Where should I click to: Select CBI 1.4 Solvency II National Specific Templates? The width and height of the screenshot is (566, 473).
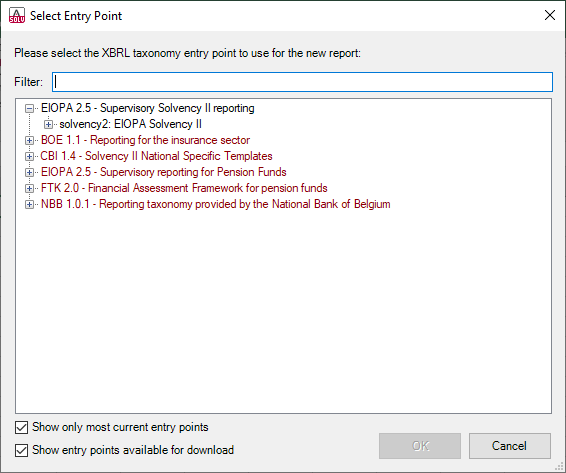click(x=156, y=156)
